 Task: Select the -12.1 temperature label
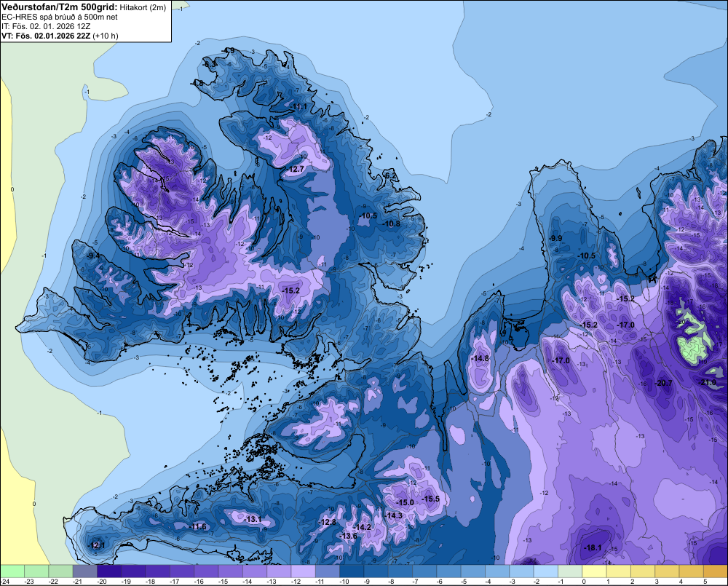(97, 545)
